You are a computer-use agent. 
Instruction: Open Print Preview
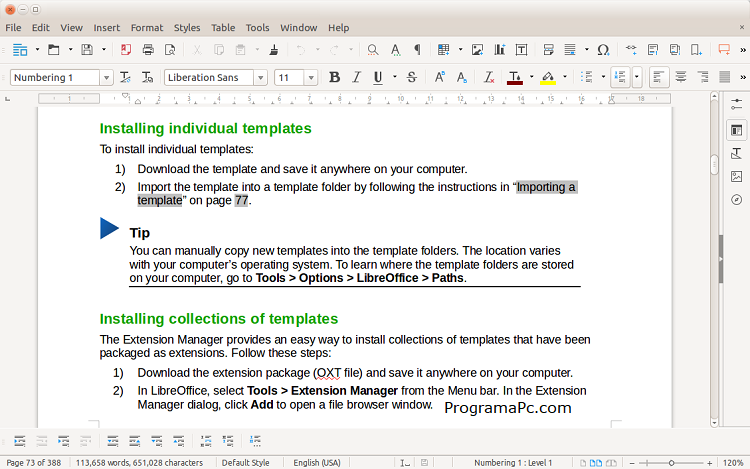pos(170,50)
